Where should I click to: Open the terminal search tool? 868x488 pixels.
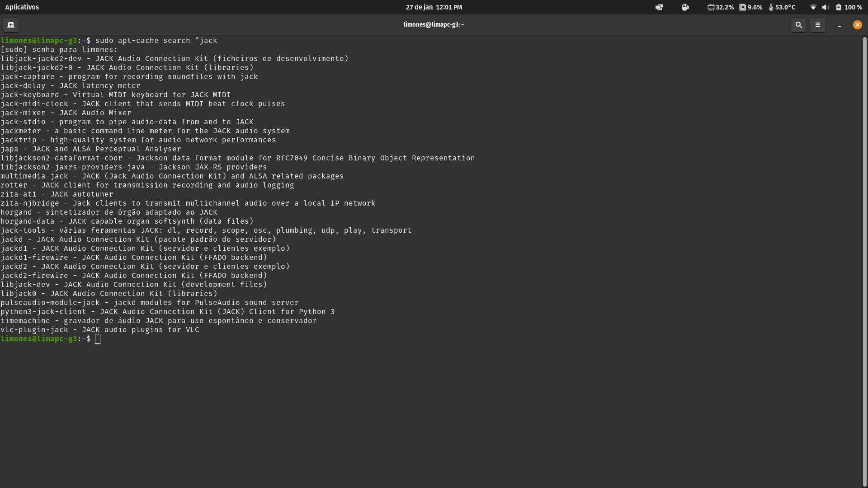click(798, 25)
